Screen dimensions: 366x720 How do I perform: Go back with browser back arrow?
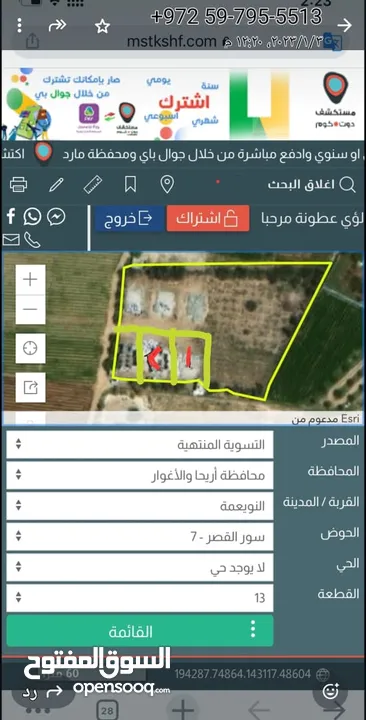[x=259, y=711]
